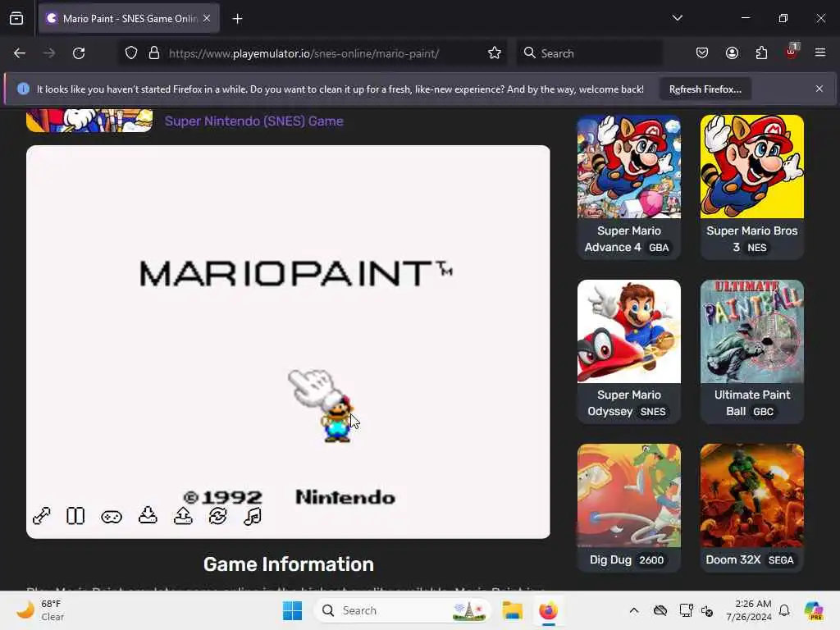Open the Windows Start menu
This screenshot has height=630, width=840.
point(293,610)
